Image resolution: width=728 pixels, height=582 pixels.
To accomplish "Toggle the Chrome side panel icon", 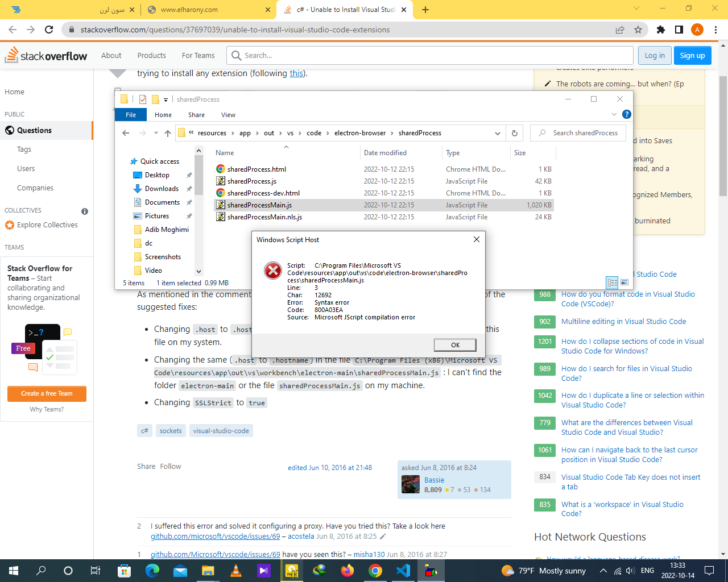I will pos(679,30).
